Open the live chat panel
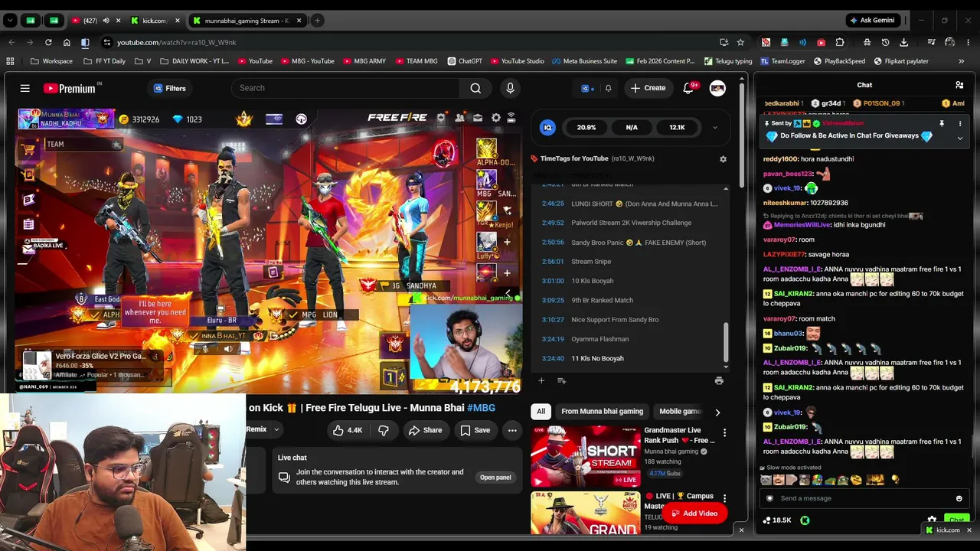 [x=495, y=478]
